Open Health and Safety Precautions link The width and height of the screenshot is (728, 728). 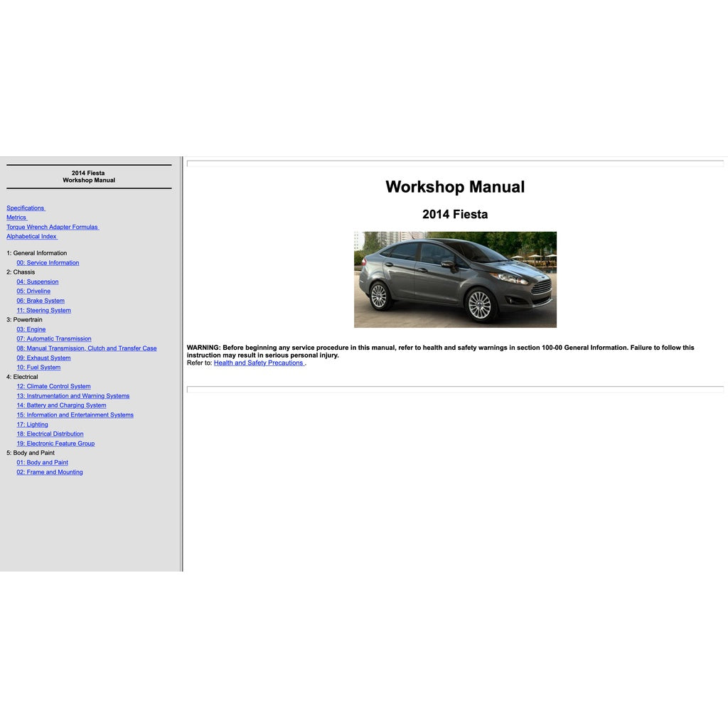258,363
